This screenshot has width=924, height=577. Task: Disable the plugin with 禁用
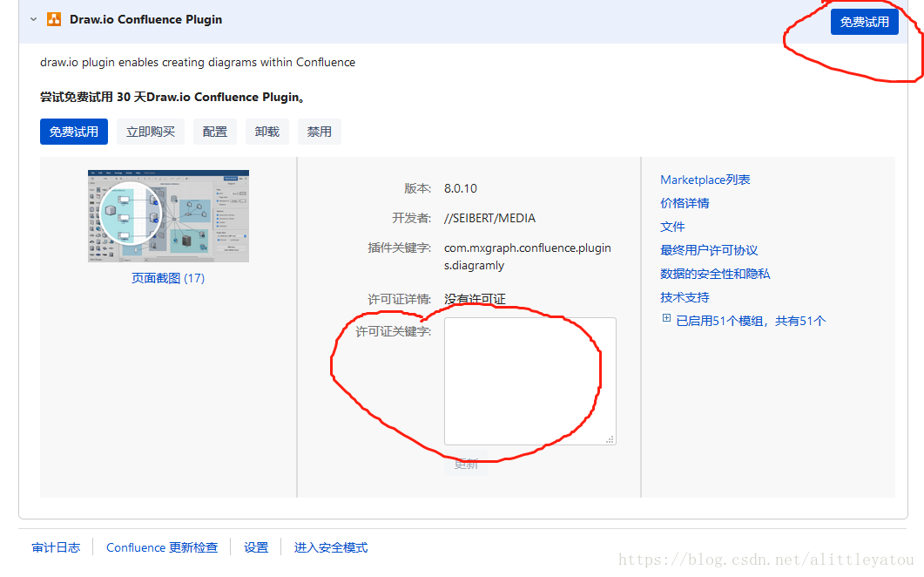pyautogui.click(x=320, y=132)
